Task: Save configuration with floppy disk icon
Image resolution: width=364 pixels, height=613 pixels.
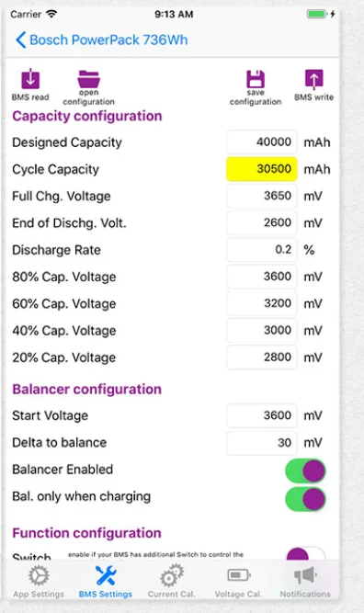Action: (256, 79)
